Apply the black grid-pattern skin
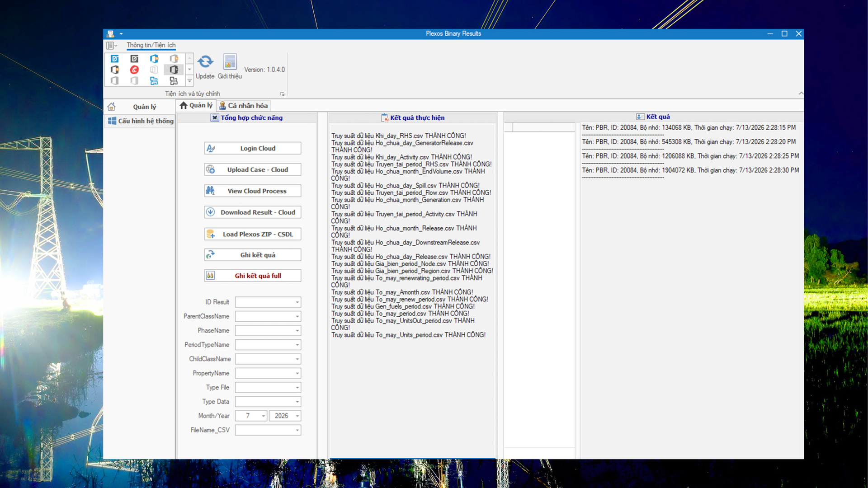The image size is (868, 488). point(174,81)
